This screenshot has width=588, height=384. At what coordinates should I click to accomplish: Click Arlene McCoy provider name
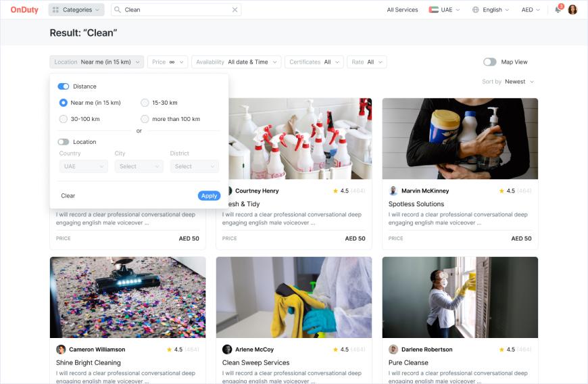pyautogui.click(x=254, y=350)
